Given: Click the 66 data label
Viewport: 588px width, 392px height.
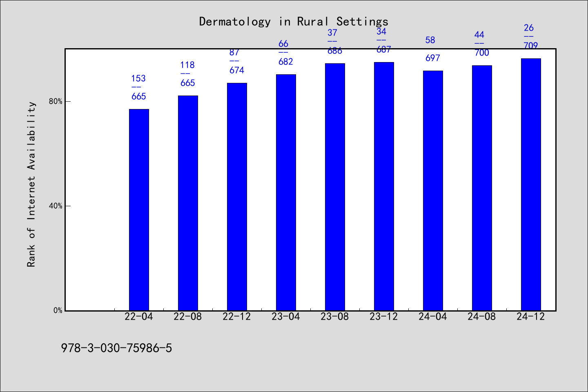Looking at the screenshot, I should coord(283,44).
